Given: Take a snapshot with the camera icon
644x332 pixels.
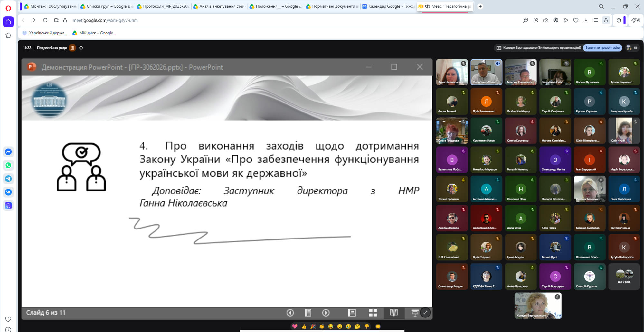Looking at the screenshot, I should (x=545, y=20).
